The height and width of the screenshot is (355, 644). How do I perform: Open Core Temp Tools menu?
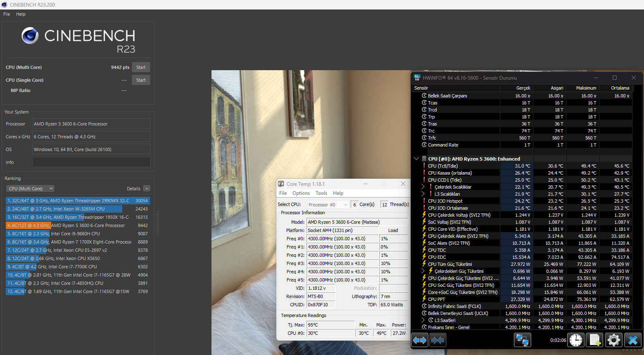(x=321, y=193)
